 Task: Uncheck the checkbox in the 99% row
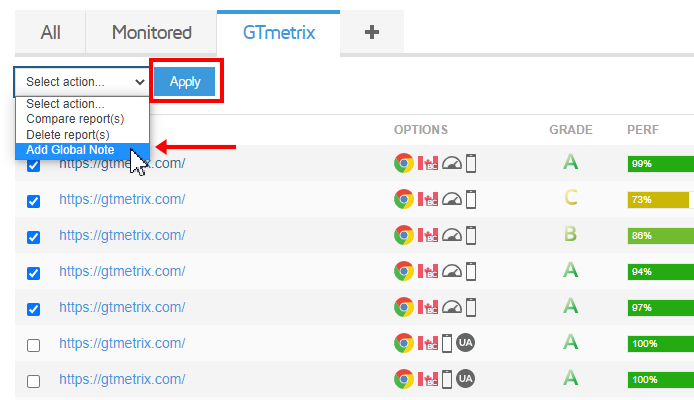click(x=34, y=166)
